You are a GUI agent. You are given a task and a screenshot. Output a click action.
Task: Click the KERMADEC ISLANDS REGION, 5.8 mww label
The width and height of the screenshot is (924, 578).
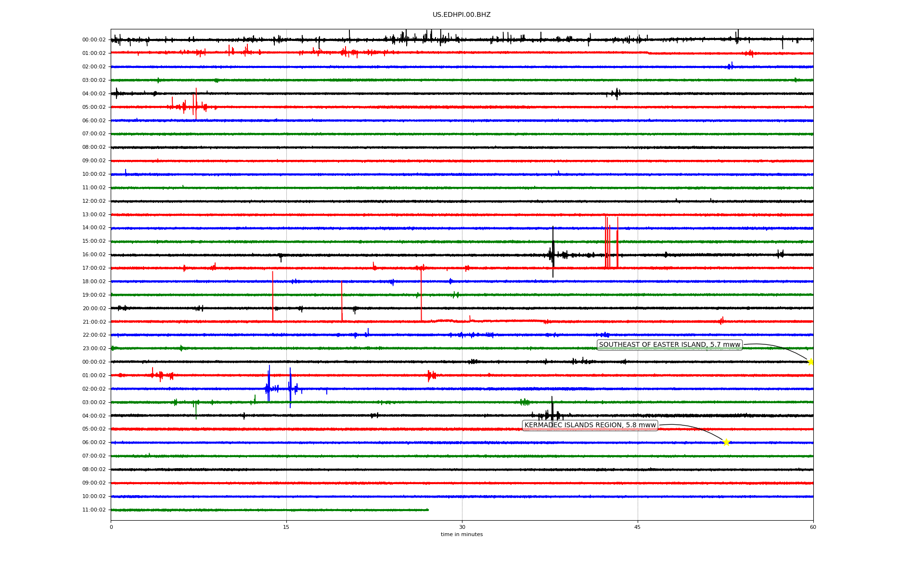coord(590,425)
